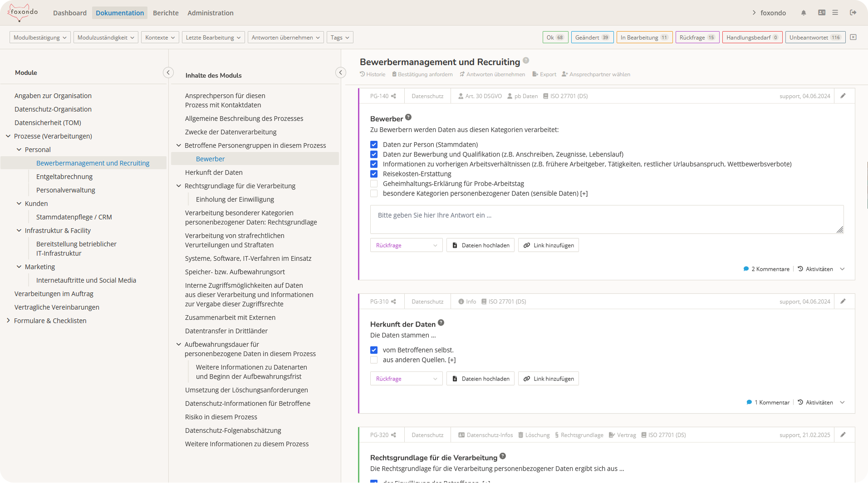The width and height of the screenshot is (868, 483).
Task: Click the logout icon
Action: (853, 13)
